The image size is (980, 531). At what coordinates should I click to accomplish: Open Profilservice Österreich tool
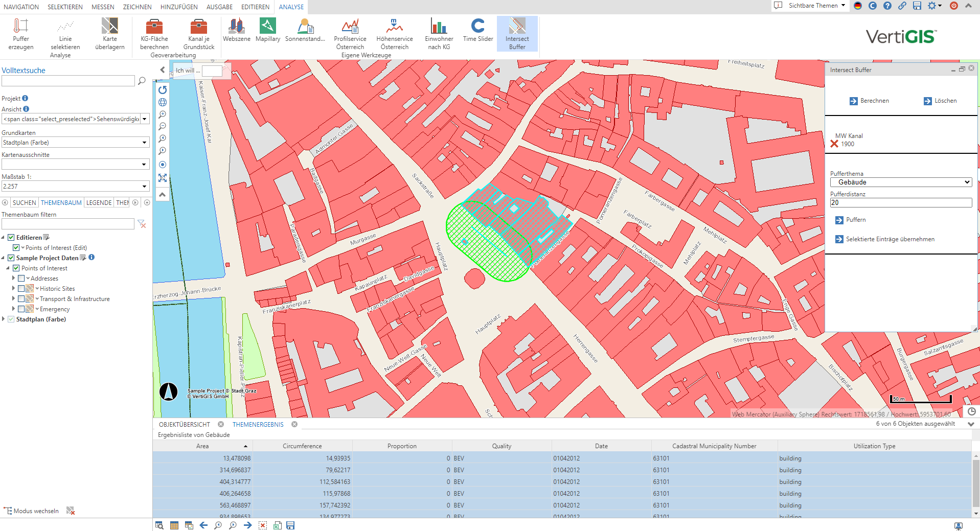pyautogui.click(x=350, y=26)
